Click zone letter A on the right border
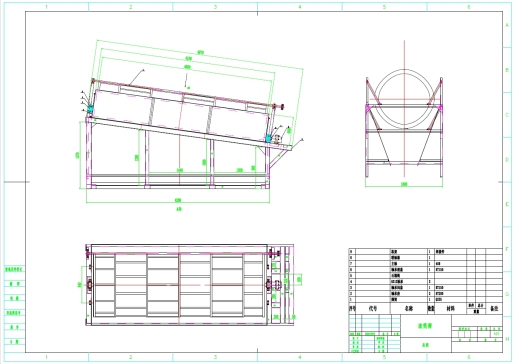 tap(507, 25)
